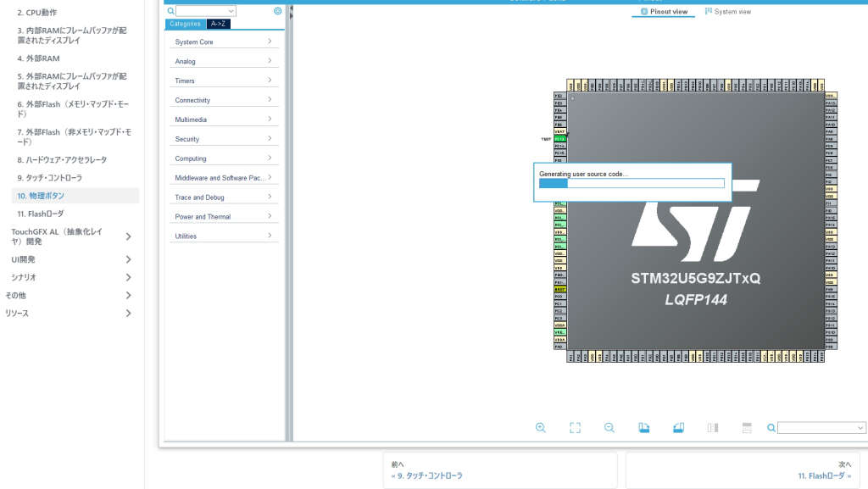Toggle horizontal split layout icon

[747, 428]
